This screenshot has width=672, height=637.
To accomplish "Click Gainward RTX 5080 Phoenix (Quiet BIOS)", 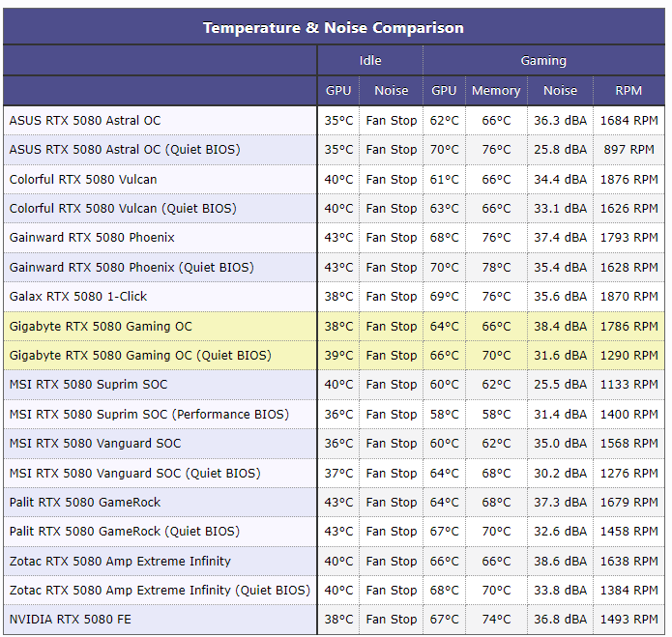I will [x=131, y=268].
